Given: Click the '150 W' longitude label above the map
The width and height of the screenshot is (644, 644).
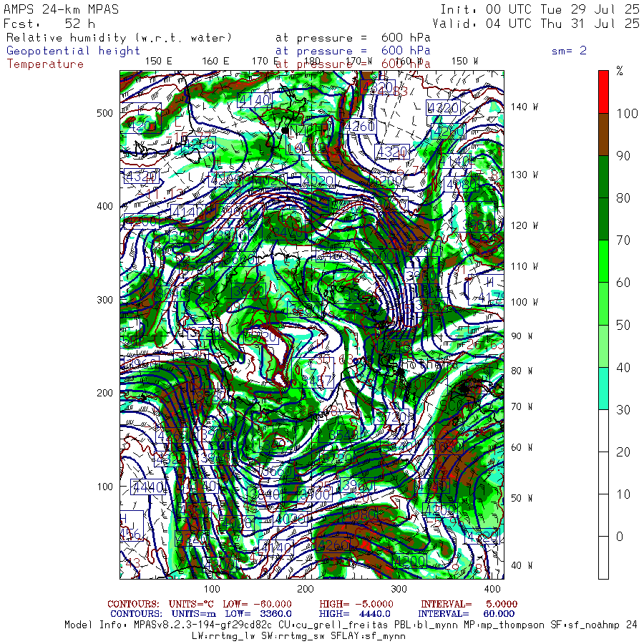Looking at the screenshot, I should tap(464, 62).
